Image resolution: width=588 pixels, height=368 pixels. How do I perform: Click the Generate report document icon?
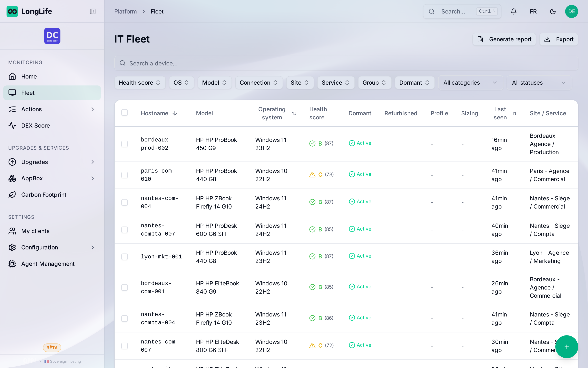pos(480,39)
